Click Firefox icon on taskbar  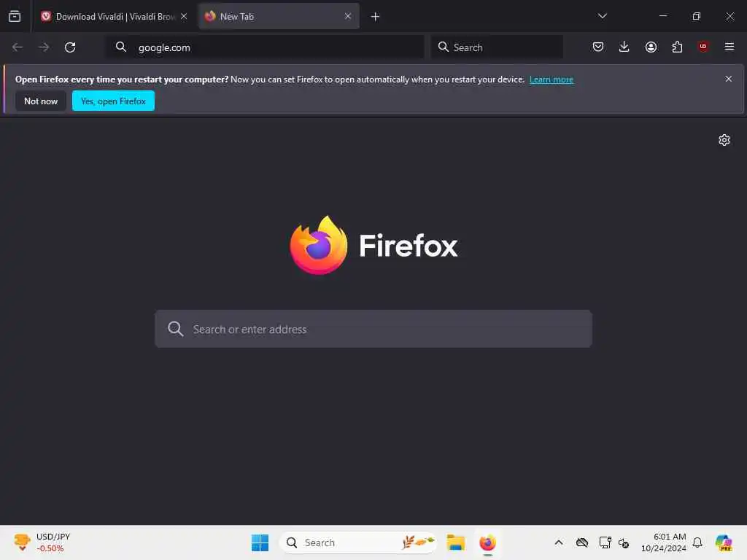[487, 542]
